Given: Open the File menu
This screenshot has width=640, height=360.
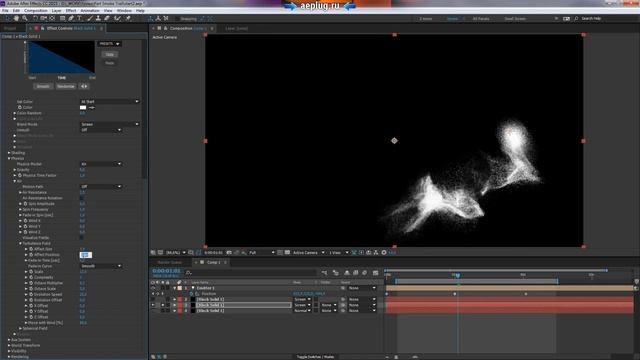Looking at the screenshot, I should (x=5, y=11).
